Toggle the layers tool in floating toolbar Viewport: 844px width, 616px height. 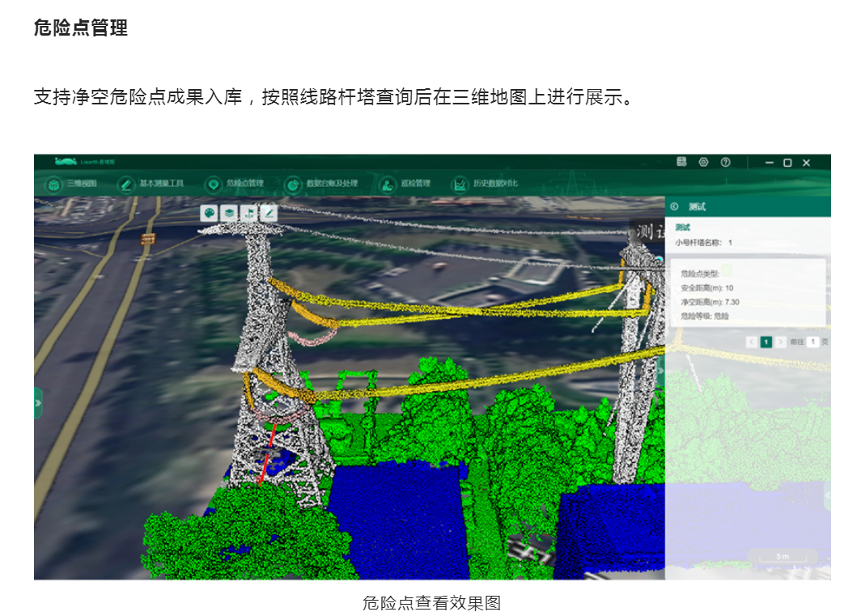[230, 213]
